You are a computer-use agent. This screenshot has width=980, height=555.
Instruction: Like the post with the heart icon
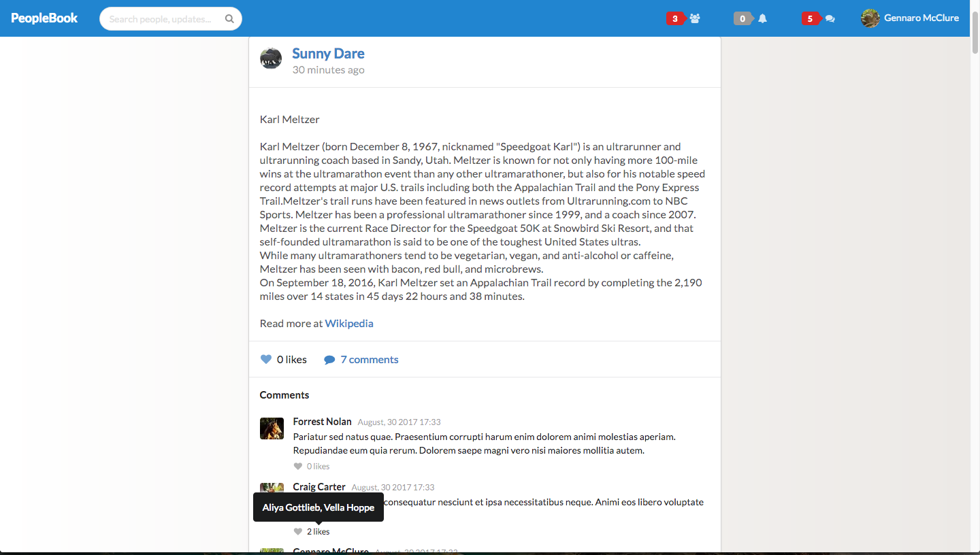click(266, 360)
